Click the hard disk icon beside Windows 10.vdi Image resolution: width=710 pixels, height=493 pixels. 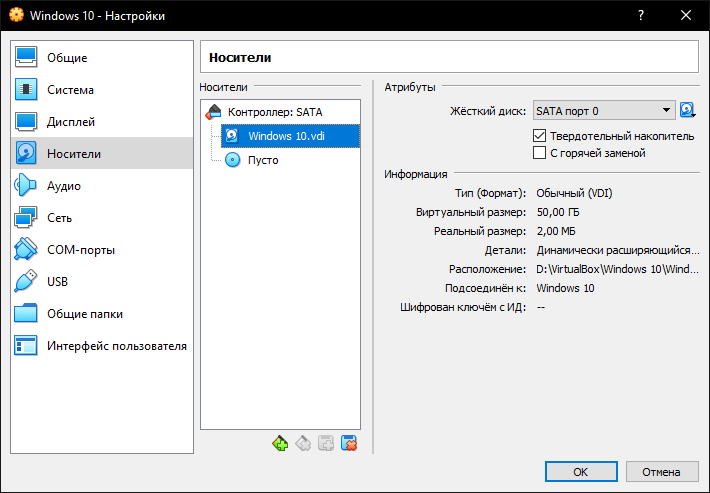click(x=232, y=136)
